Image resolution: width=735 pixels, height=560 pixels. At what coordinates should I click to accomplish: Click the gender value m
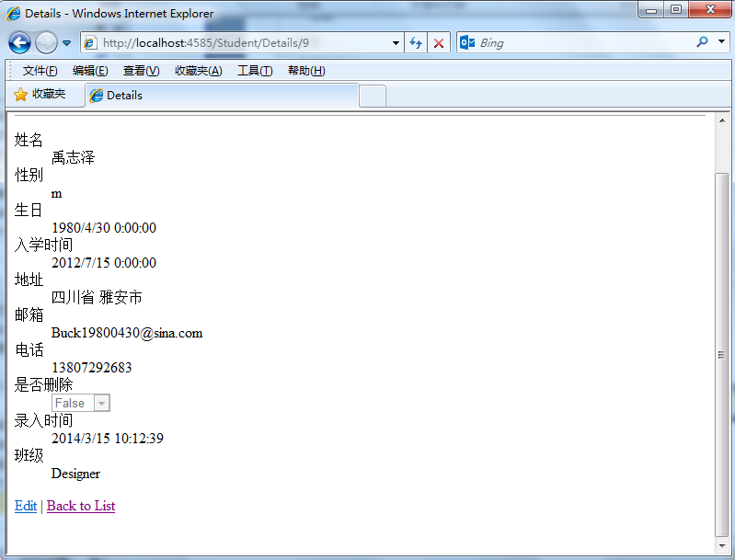point(57,193)
